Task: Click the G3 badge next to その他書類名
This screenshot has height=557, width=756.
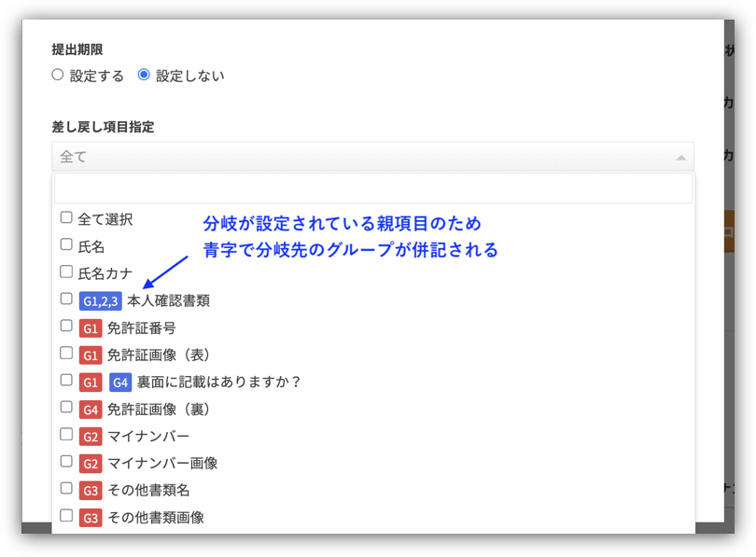Action: coord(91,488)
